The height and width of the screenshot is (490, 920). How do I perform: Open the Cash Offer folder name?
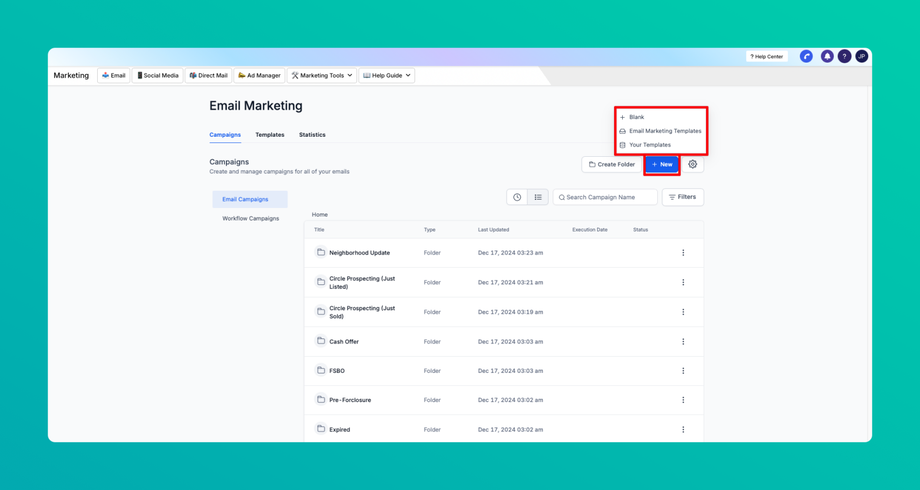(x=344, y=342)
